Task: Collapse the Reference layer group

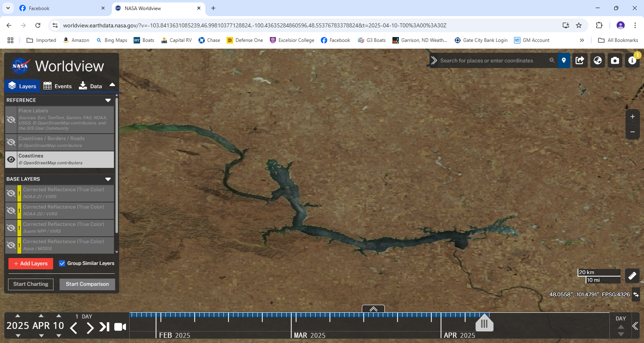Action: point(108,100)
